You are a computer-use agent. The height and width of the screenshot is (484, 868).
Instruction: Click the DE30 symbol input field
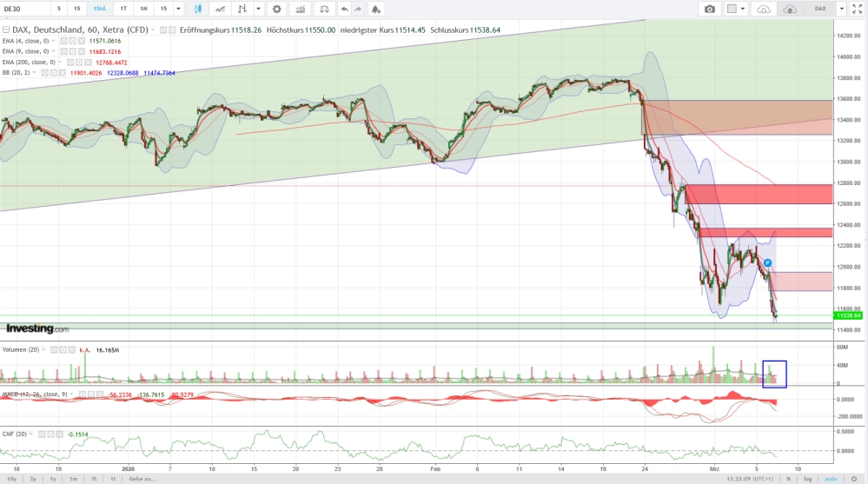[25, 9]
